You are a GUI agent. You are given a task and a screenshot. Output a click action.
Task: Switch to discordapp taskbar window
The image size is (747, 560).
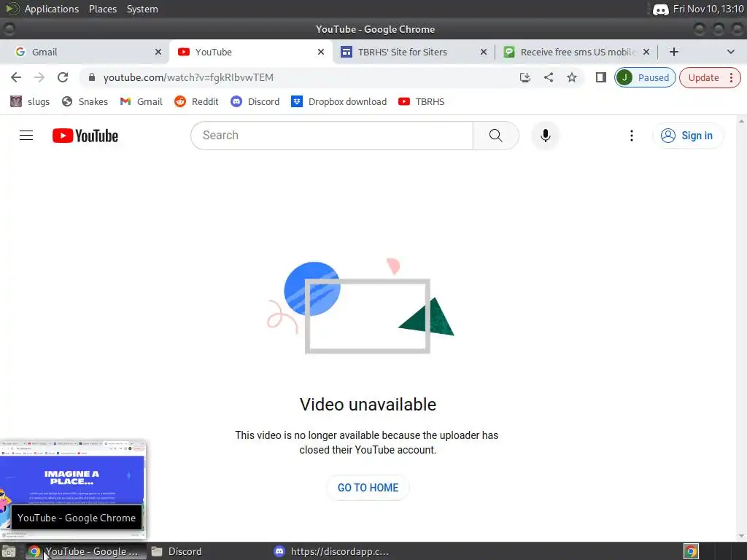point(332,551)
